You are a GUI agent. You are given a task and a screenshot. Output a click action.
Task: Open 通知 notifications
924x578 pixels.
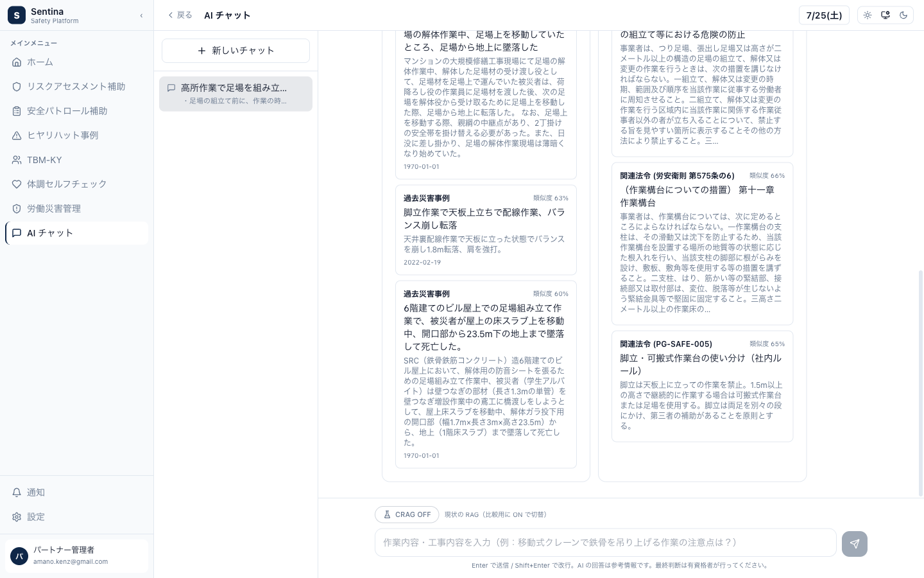[76, 493]
